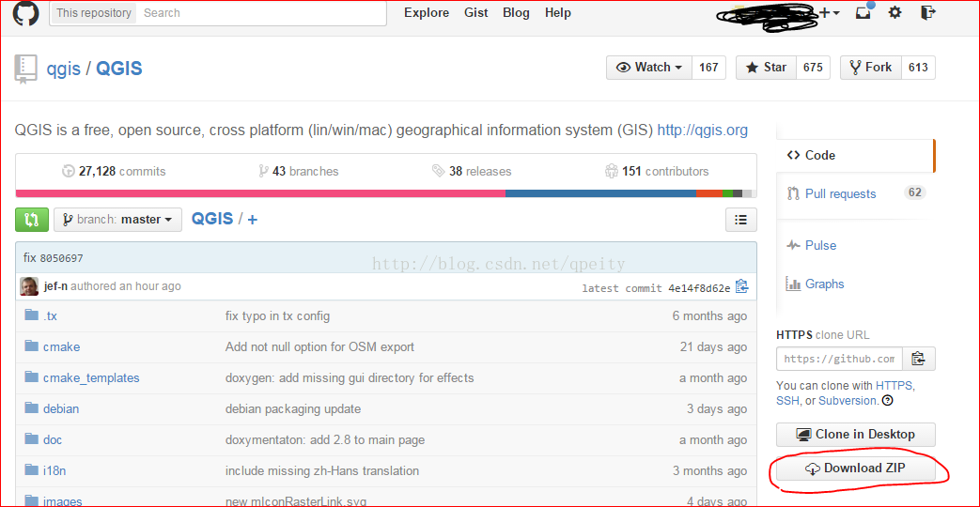Click the cmake_templates folder icon

[x=32, y=376]
